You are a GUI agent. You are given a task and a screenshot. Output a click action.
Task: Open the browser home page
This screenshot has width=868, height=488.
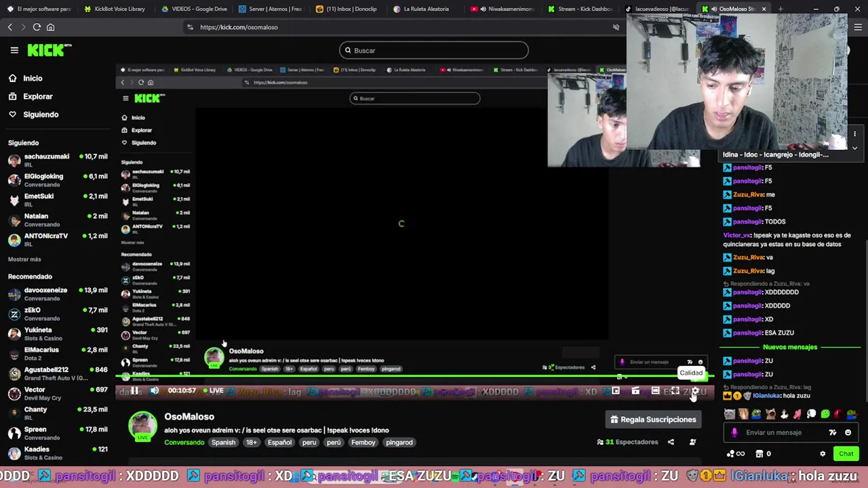(50, 27)
